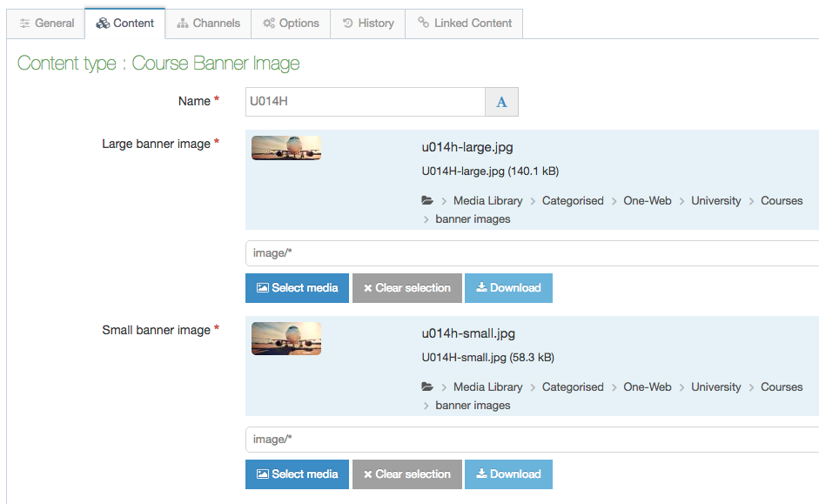819x504 pixels.
Task: Click the image/* field under the large banner
Action: pyautogui.click(x=533, y=253)
